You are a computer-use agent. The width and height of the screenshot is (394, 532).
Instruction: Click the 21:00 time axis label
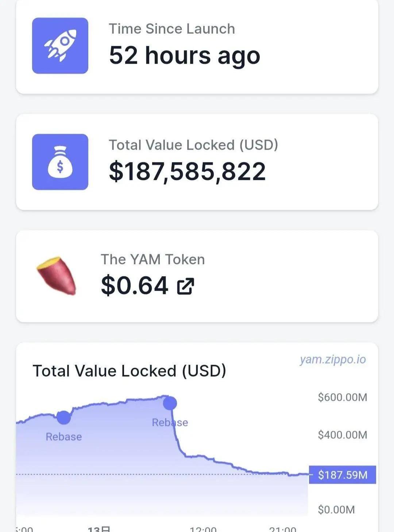(x=282, y=529)
